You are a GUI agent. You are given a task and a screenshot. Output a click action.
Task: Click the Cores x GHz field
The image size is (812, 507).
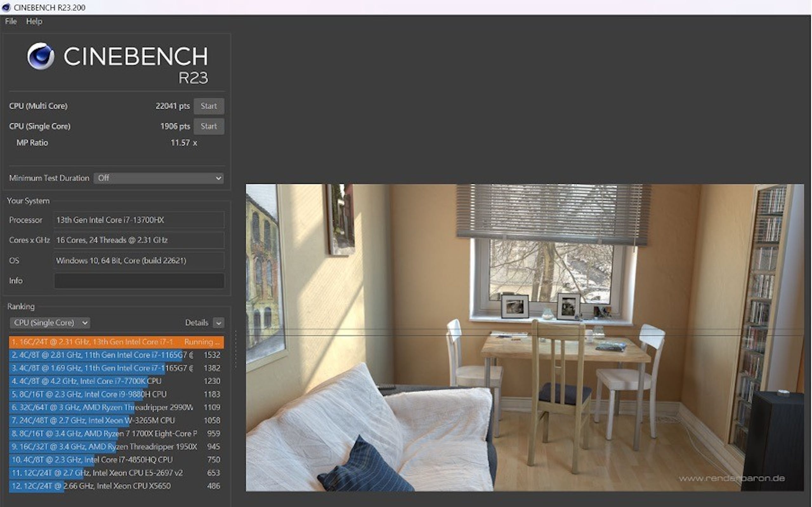[x=139, y=240]
